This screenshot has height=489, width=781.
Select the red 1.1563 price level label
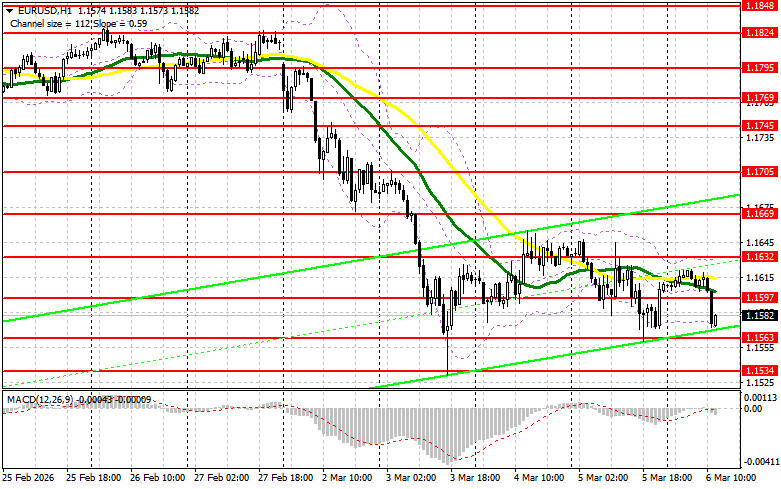[759, 338]
